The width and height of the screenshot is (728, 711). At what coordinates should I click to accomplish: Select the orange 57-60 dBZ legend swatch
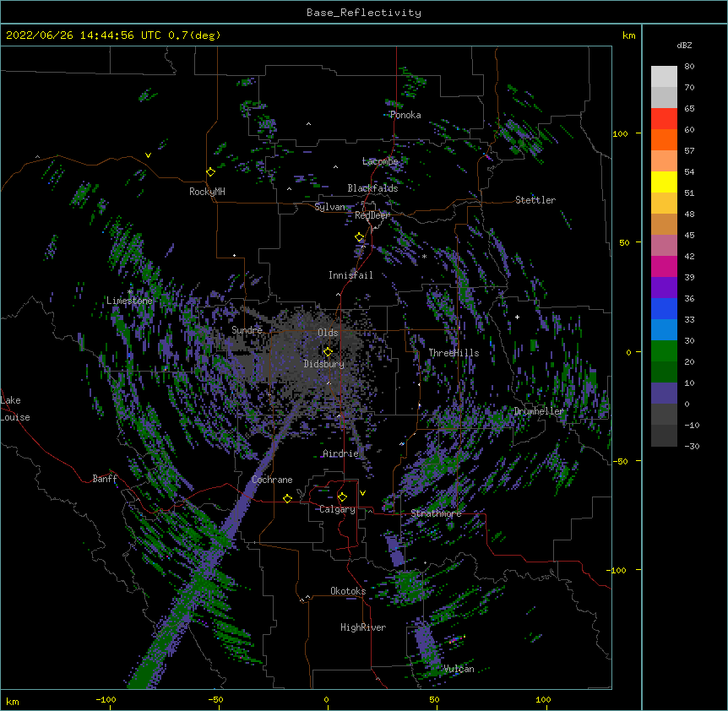pos(664,139)
